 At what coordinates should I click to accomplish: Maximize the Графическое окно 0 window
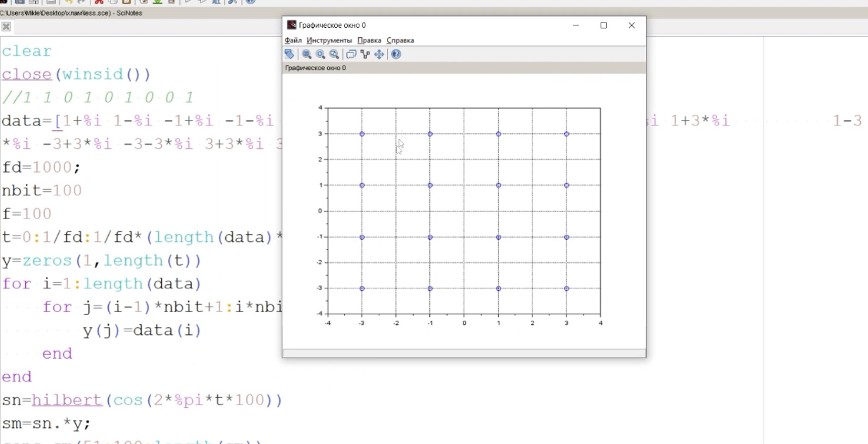604,25
